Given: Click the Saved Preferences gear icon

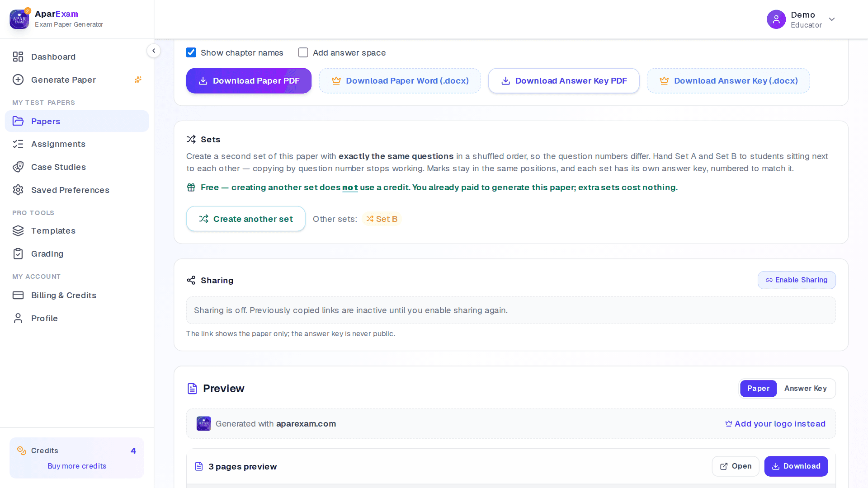Looking at the screenshot, I should [x=18, y=190].
